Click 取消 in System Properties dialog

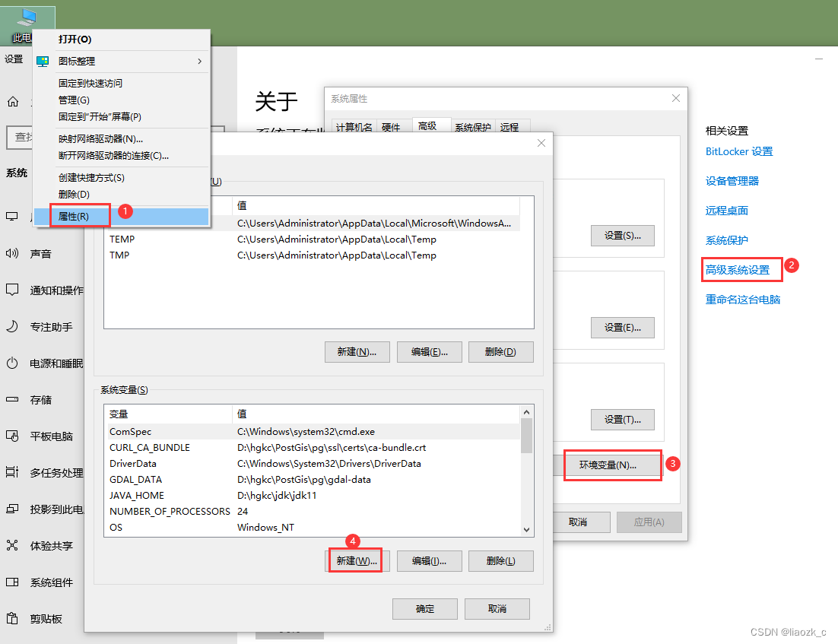[582, 522]
